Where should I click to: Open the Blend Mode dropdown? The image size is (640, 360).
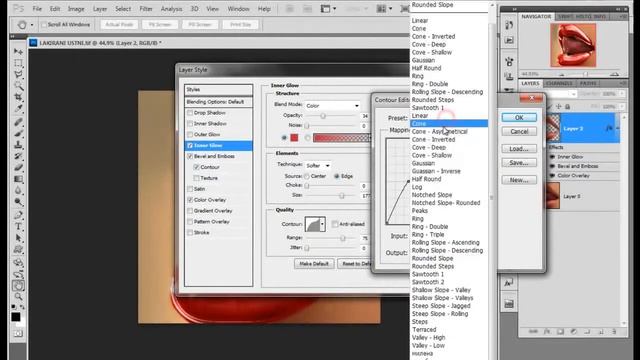coord(332,106)
